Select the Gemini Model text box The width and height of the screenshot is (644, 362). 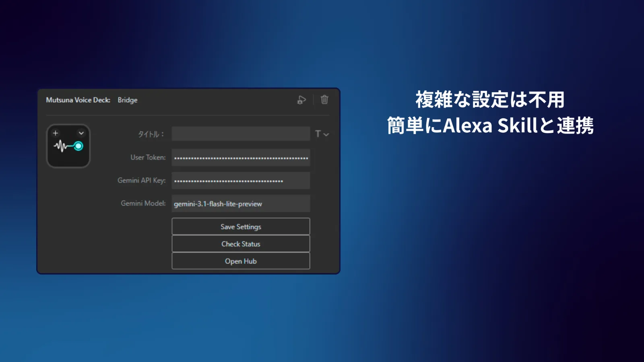point(241,204)
